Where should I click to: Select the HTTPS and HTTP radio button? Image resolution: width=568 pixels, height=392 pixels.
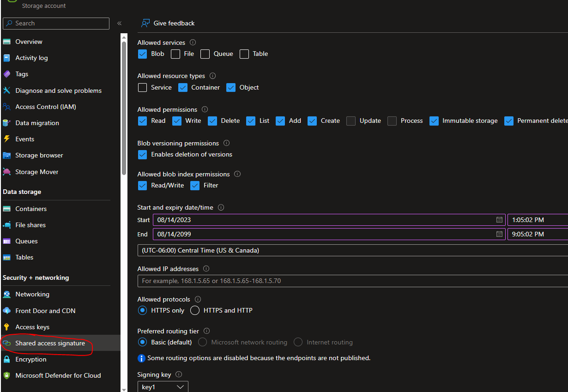195,310
